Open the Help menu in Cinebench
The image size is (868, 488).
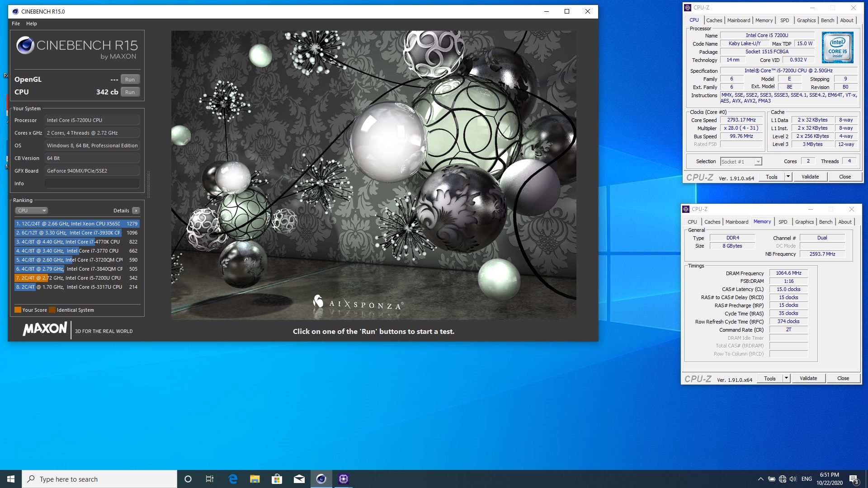pos(32,23)
